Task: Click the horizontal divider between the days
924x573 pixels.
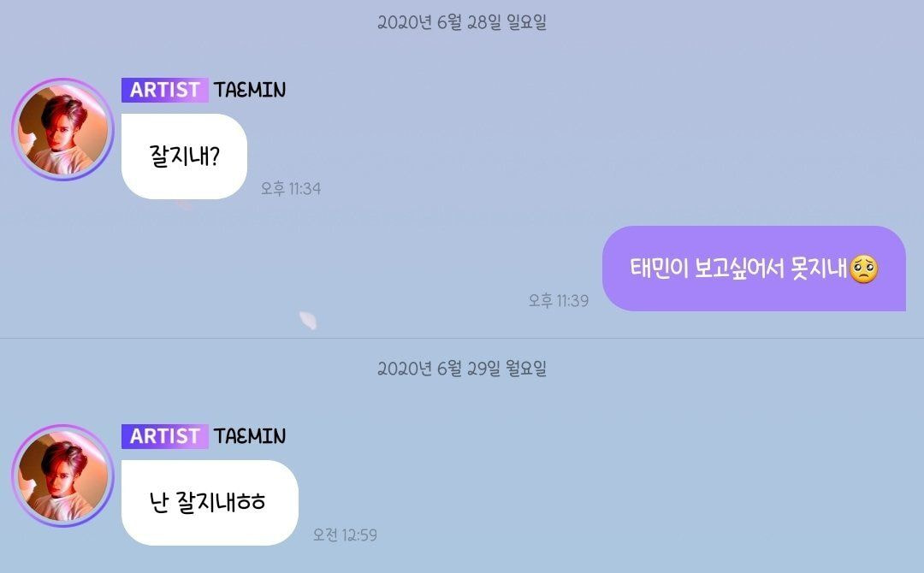Action: tap(462, 338)
